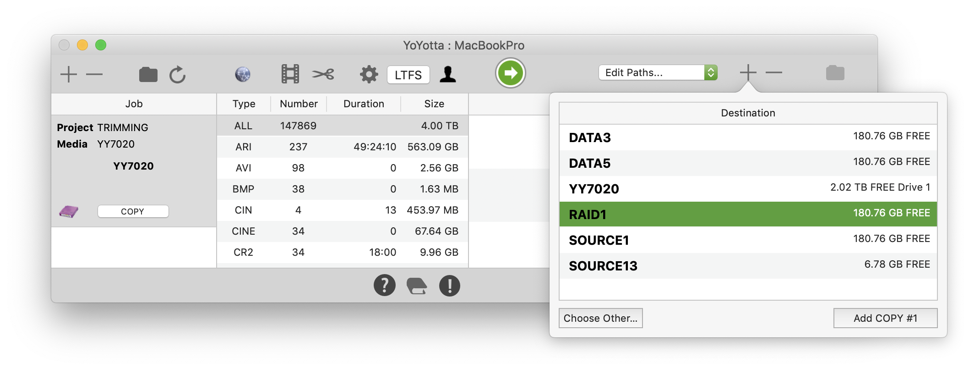Select the scissors trimming icon

pyautogui.click(x=323, y=74)
